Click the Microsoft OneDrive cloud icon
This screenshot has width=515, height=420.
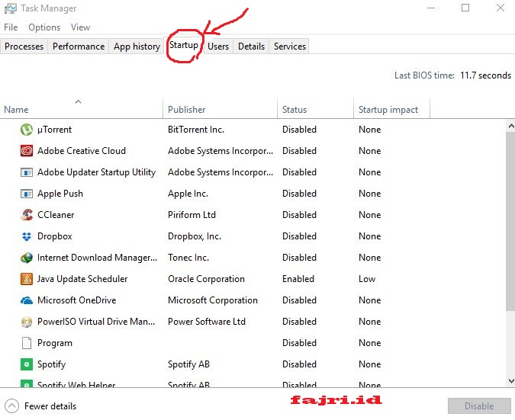tap(27, 300)
